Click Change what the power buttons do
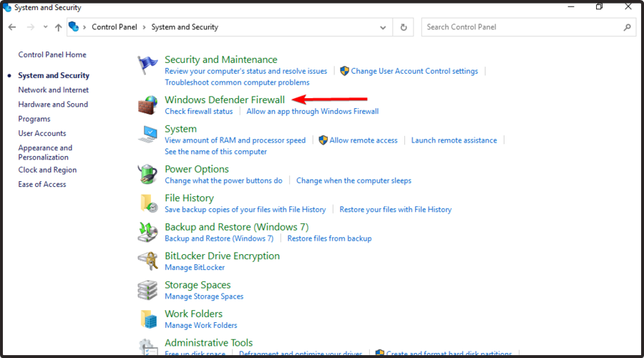This screenshot has width=644, height=358. click(x=223, y=180)
